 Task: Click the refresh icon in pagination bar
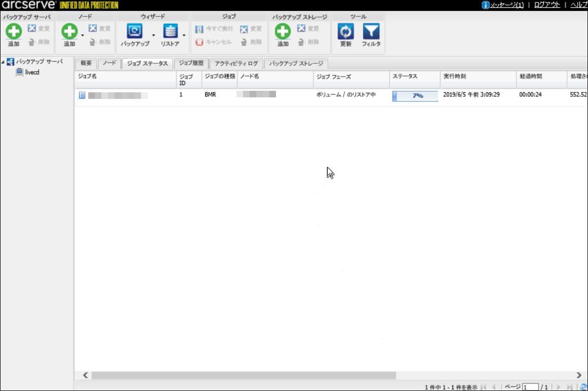tap(583, 387)
